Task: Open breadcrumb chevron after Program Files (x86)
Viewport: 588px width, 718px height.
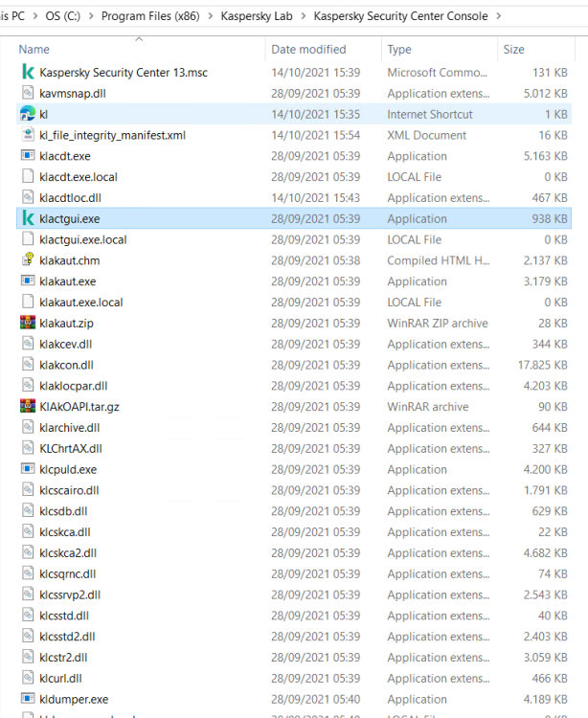Action: (211, 16)
